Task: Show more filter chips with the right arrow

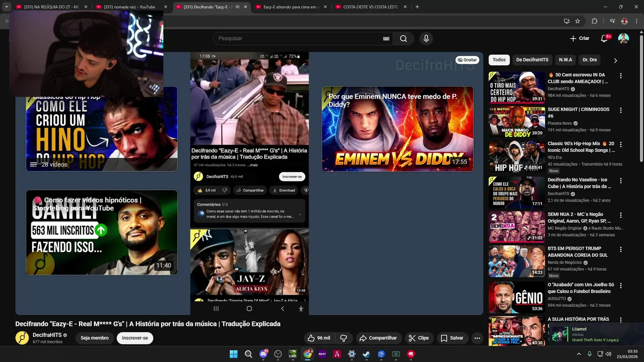Action: tap(615, 60)
